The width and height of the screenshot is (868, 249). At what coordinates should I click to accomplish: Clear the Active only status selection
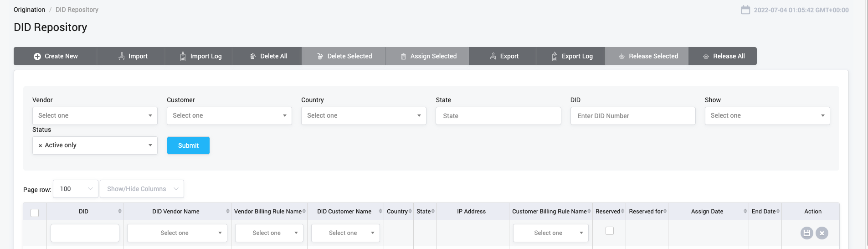pos(41,145)
